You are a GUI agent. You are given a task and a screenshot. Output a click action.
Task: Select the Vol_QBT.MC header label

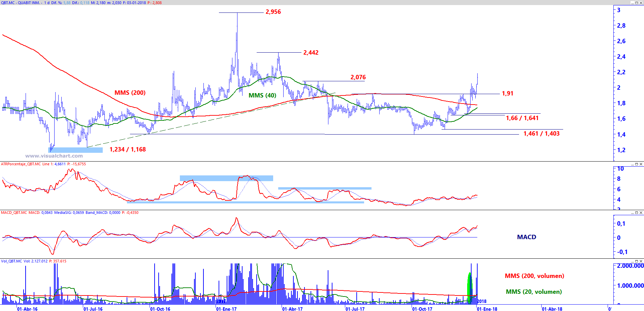point(11,261)
